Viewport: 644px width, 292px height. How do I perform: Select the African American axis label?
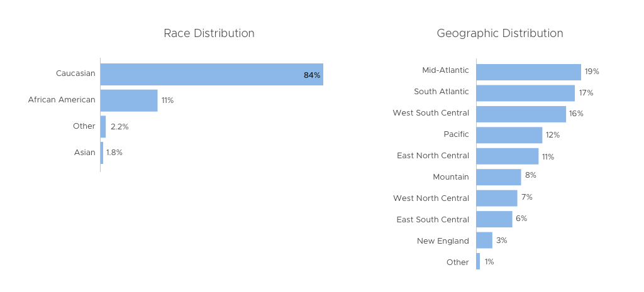coord(62,100)
